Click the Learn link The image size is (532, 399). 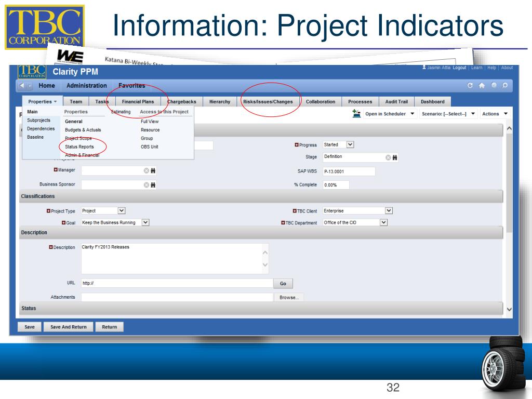pyautogui.click(x=477, y=68)
